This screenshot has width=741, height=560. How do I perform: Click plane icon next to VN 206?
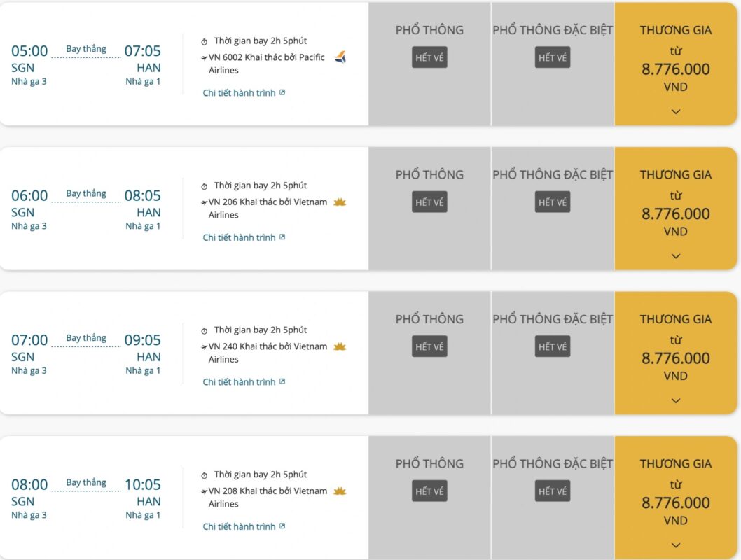pos(204,202)
